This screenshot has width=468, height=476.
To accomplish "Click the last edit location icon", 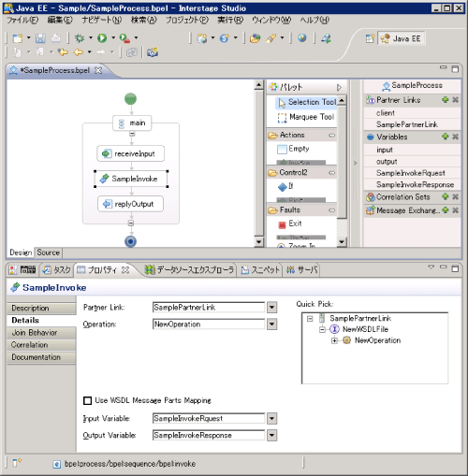I will click(63, 52).
